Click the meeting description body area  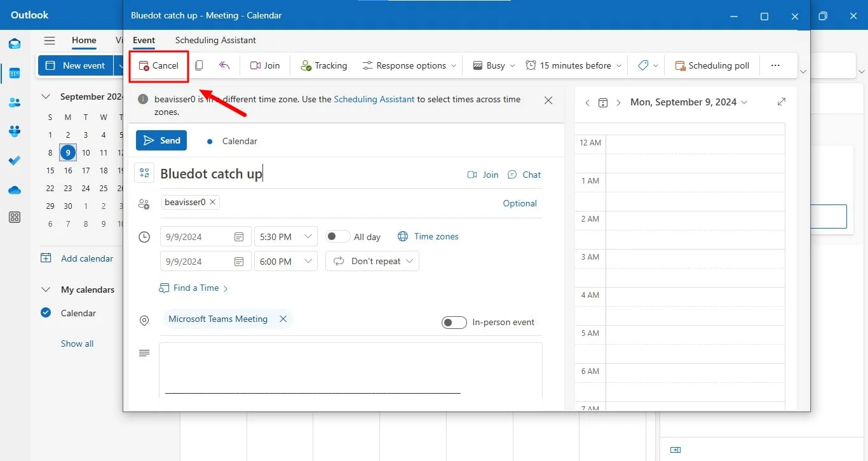tap(351, 370)
